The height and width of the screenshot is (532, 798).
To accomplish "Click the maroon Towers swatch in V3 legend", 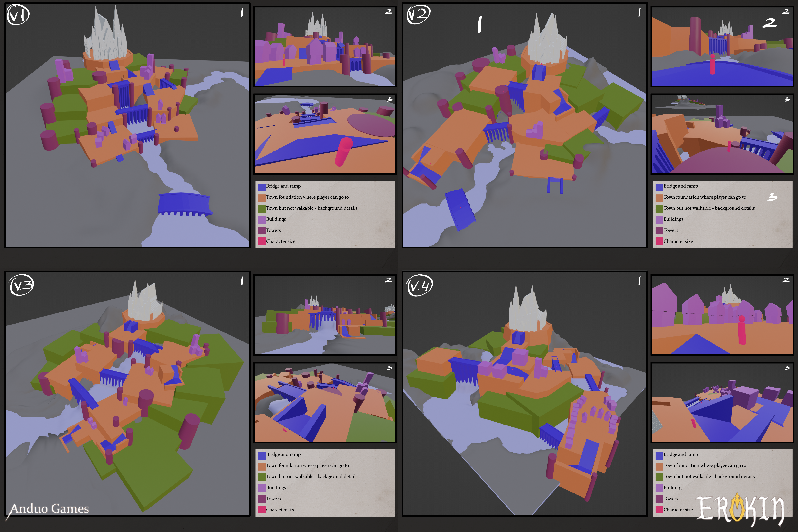I will pyautogui.click(x=262, y=499).
